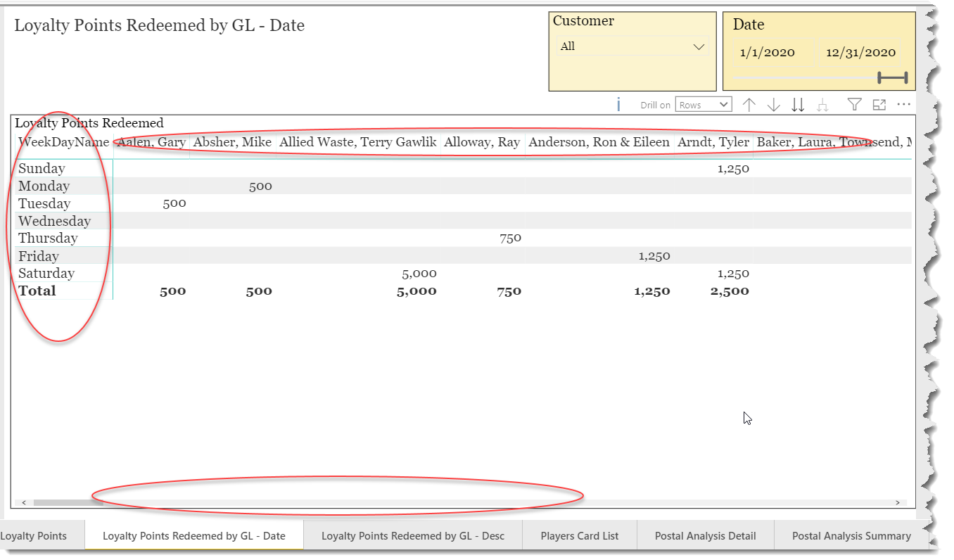The image size is (954, 560).
Task: Switch to Loyalty Points Redeemed by GL - Desc tab
Action: coord(413,535)
